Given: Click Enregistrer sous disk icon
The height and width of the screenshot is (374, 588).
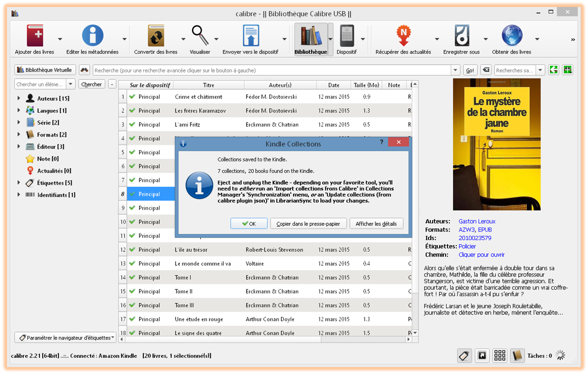Looking at the screenshot, I should (461, 36).
